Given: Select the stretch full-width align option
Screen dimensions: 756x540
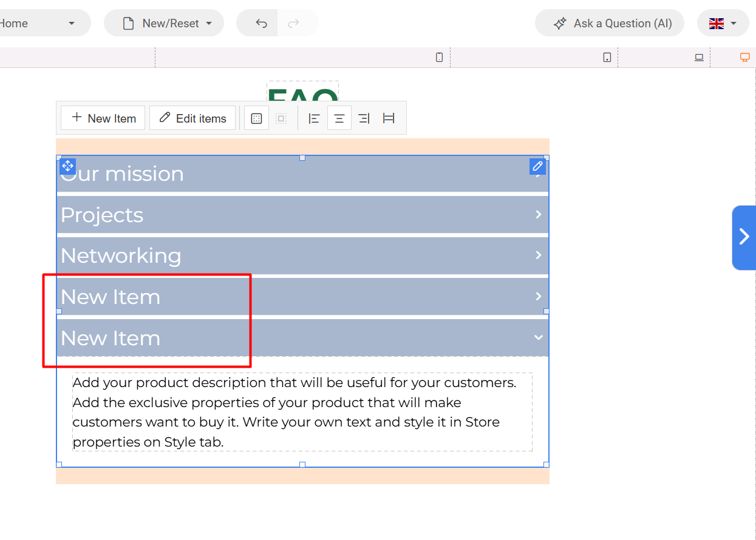Looking at the screenshot, I should pos(389,118).
